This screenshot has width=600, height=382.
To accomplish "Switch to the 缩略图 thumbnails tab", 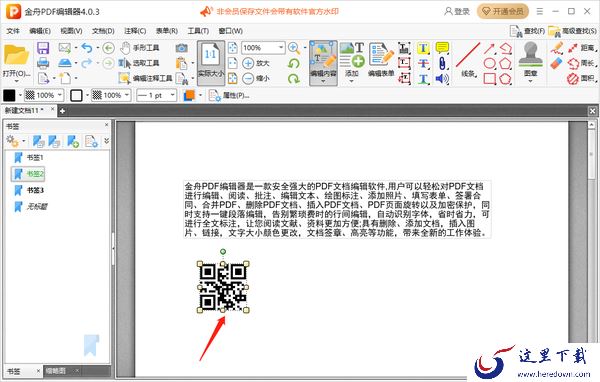I will pos(56,371).
